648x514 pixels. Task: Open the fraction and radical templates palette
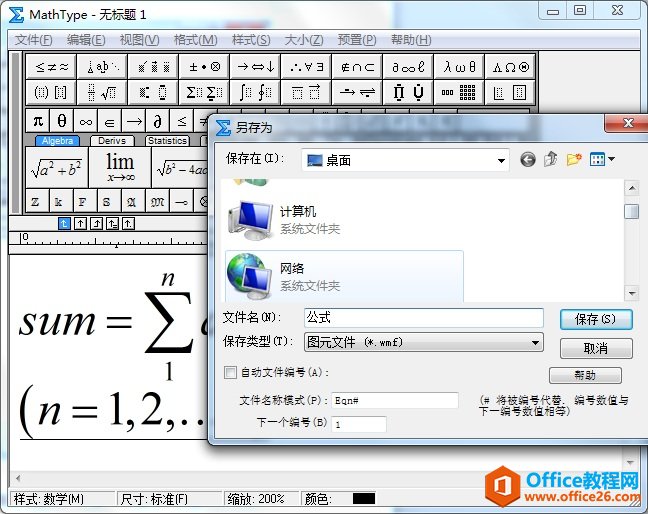[x=102, y=93]
